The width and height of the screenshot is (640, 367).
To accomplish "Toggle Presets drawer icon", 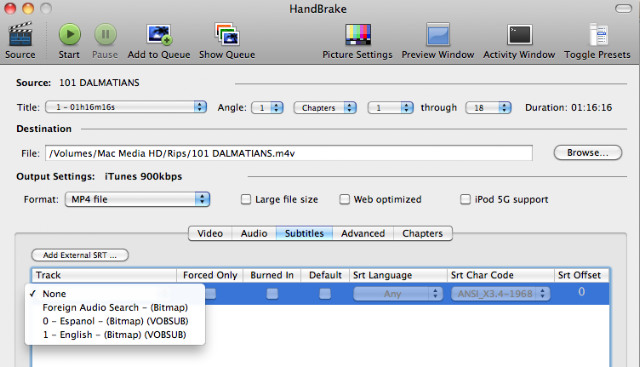I will [x=598, y=34].
